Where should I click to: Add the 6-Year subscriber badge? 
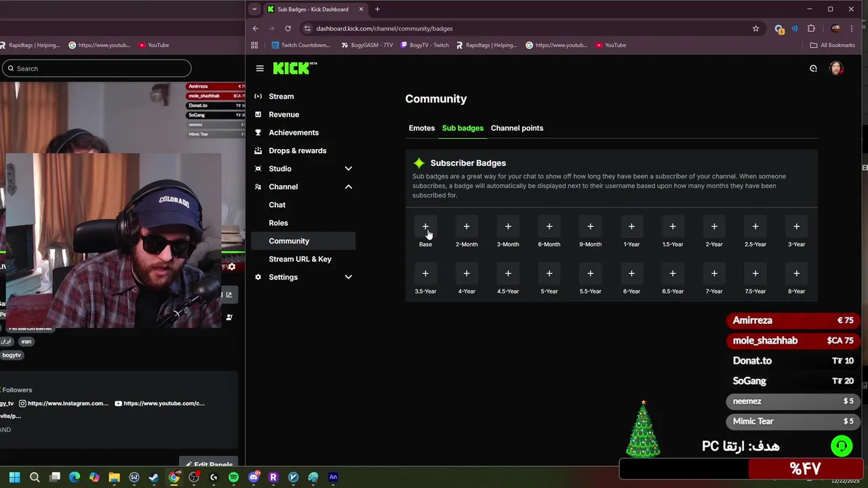631,273
